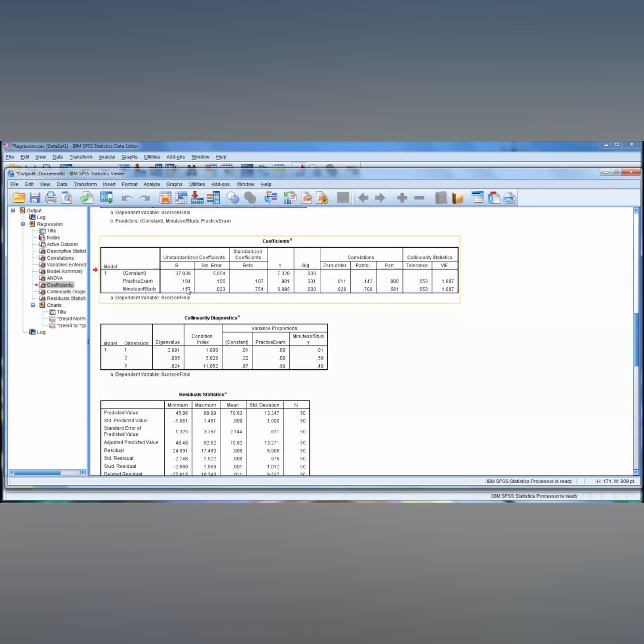Viewport: 644px width, 644px height.
Task: Open Print Preview magnifier icon
Action: pyautogui.click(x=67, y=198)
